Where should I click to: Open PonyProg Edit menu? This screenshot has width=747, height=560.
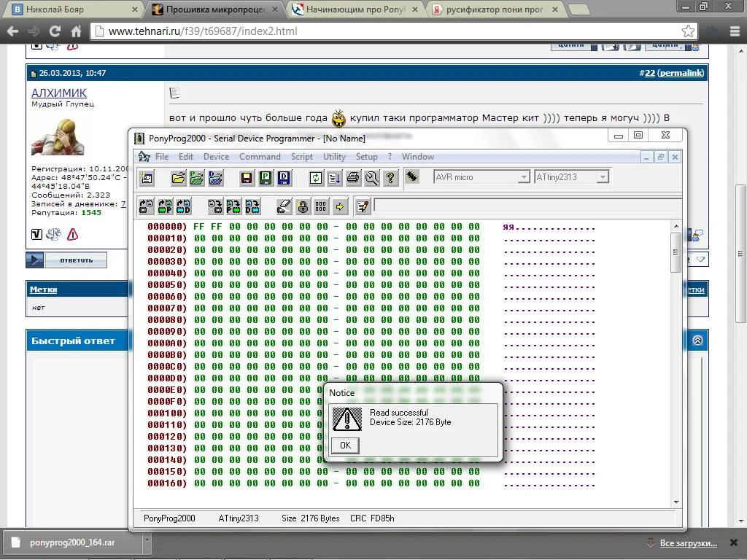(x=186, y=157)
